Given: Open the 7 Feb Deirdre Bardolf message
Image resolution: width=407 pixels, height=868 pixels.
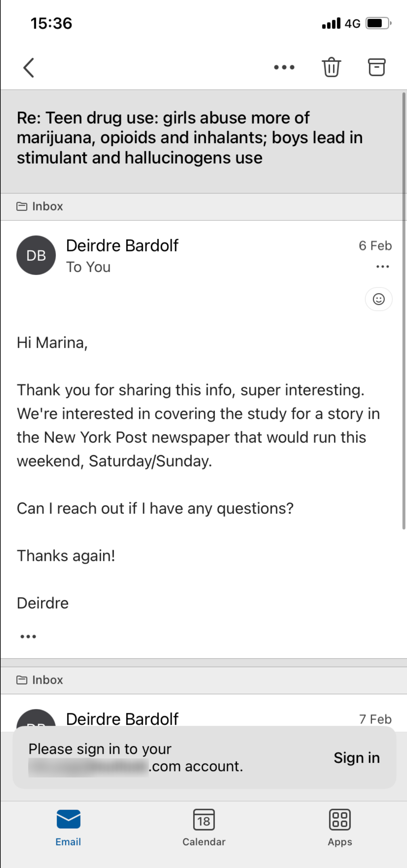Looking at the screenshot, I should pyautogui.click(x=122, y=718).
